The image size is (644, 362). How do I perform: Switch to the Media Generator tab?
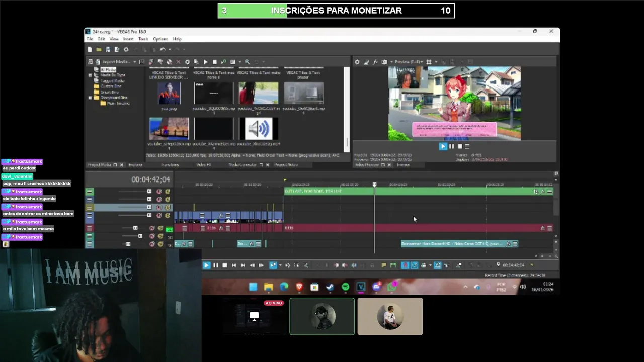243,165
